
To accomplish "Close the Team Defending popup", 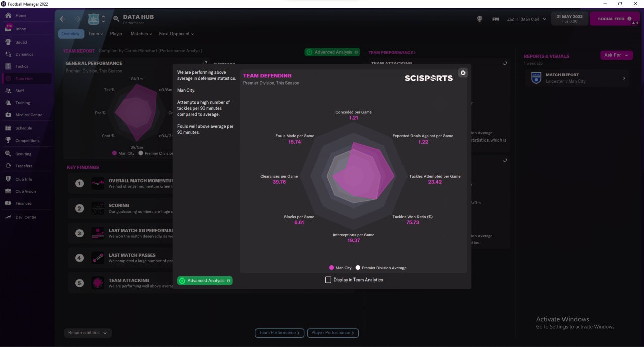I will point(463,73).
